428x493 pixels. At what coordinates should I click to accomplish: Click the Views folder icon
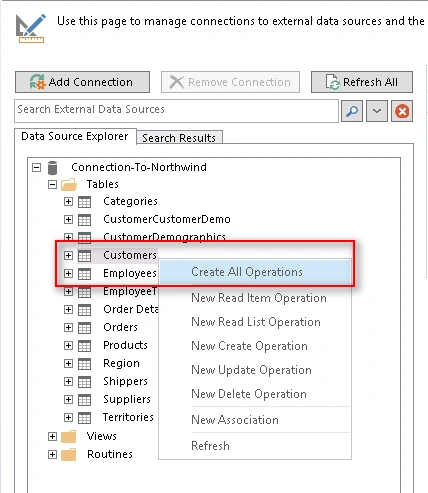(69, 436)
